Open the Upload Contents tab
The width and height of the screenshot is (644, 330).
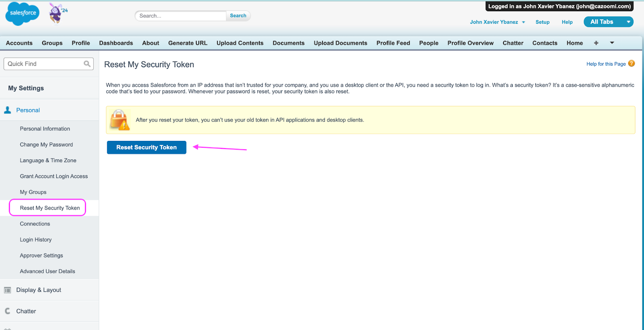pyautogui.click(x=240, y=43)
